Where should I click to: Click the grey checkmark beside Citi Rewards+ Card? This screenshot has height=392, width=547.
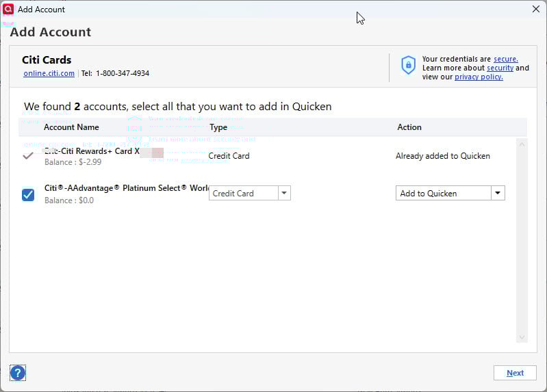point(28,155)
